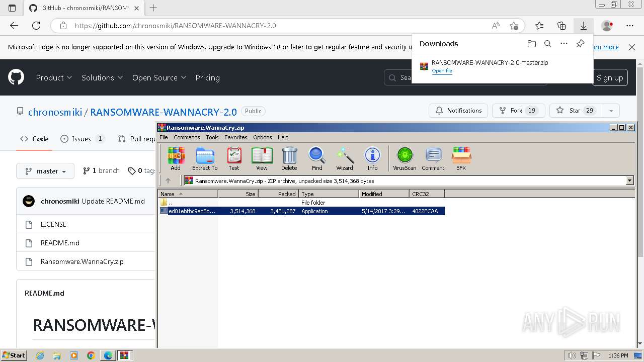The height and width of the screenshot is (362, 644).
Task: Open the WinRAR Tools menu
Action: click(212, 137)
